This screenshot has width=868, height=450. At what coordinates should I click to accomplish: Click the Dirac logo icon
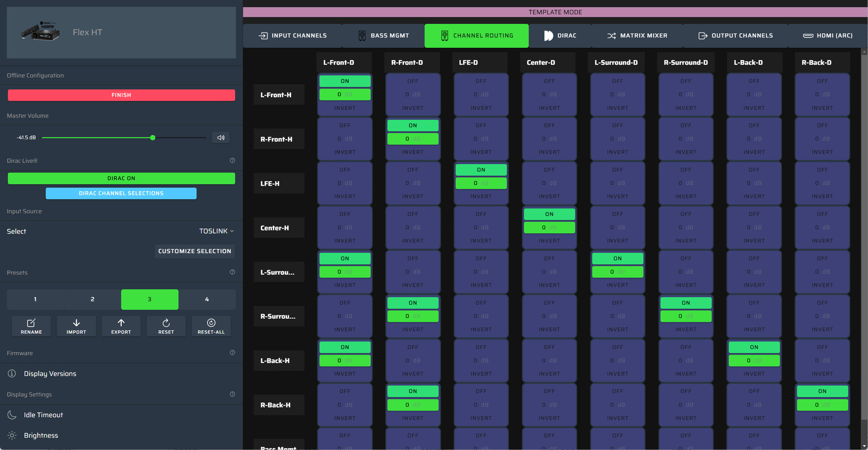[x=548, y=36]
